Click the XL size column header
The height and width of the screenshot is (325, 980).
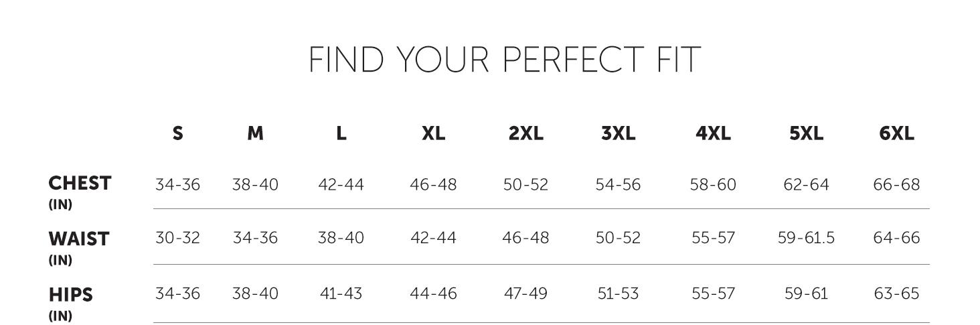[x=433, y=133]
